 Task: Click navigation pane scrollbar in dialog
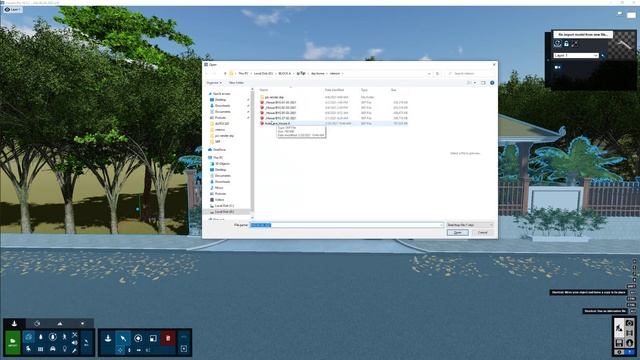click(x=252, y=151)
